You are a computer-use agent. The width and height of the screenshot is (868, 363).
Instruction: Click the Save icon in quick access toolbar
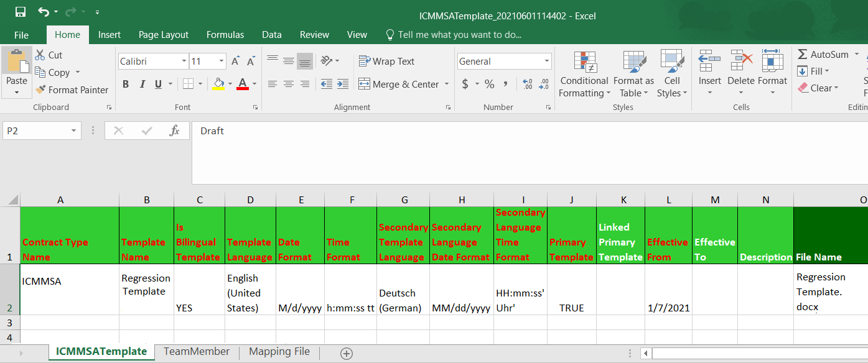point(21,12)
